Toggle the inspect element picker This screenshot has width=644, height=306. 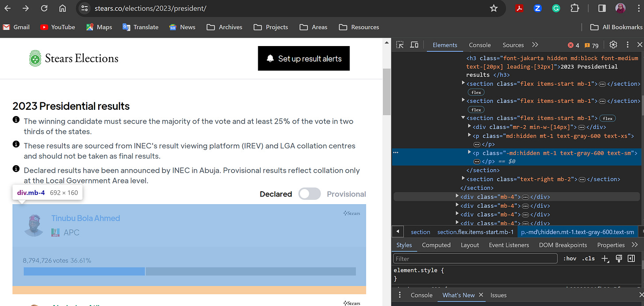point(400,45)
